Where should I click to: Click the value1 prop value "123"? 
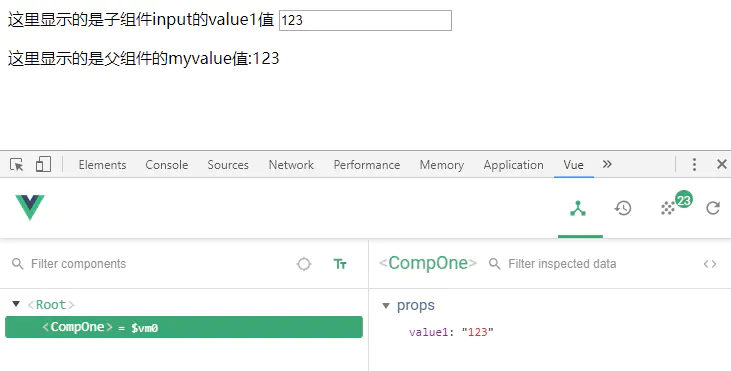click(x=477, y=332)
